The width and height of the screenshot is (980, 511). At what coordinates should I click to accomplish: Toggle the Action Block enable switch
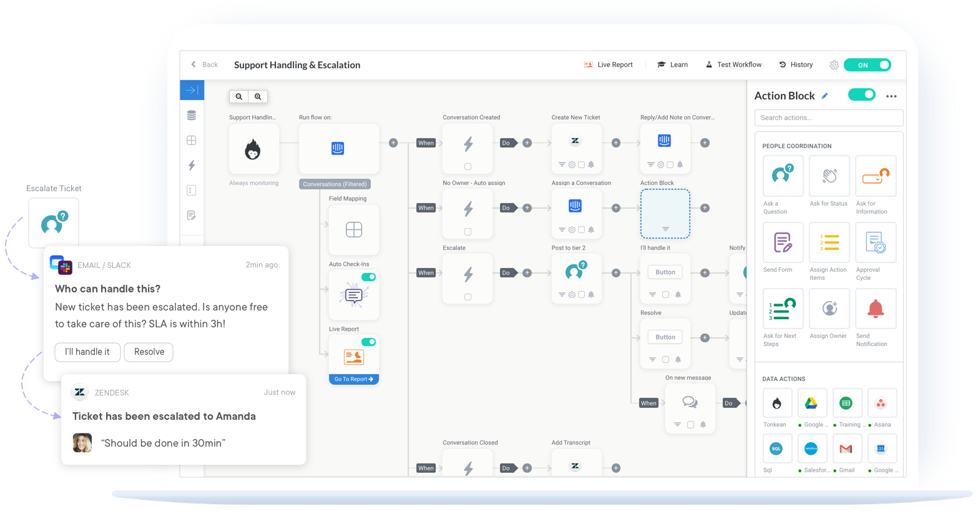(x=861, y=95)
